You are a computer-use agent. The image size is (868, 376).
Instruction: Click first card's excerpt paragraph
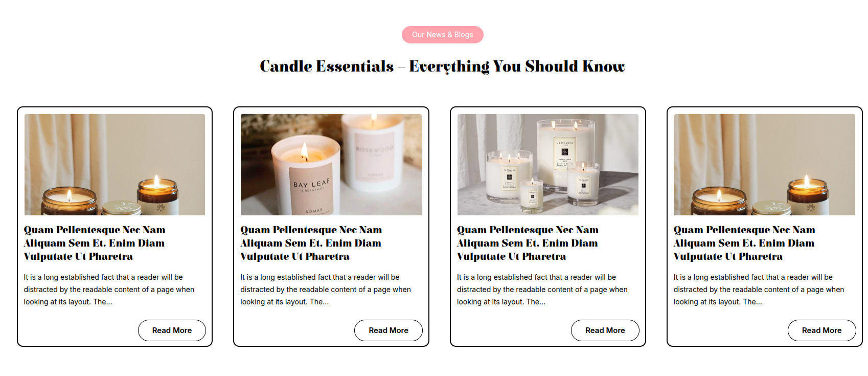(109, 290)
